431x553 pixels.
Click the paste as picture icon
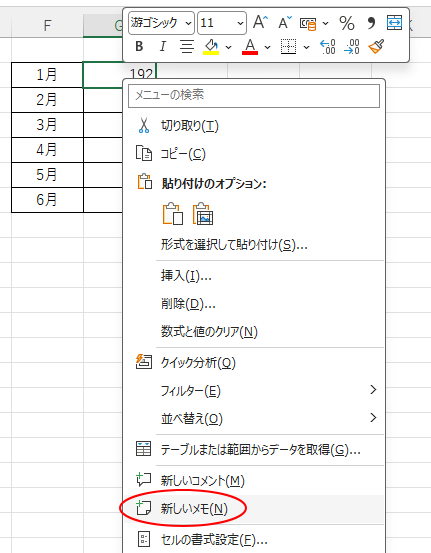tap(203, 214)
